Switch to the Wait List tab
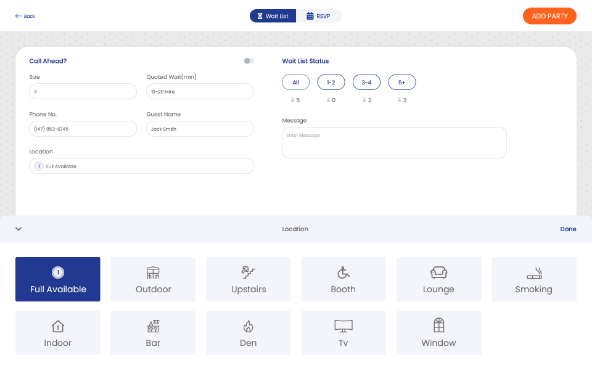 click(273, 16)
